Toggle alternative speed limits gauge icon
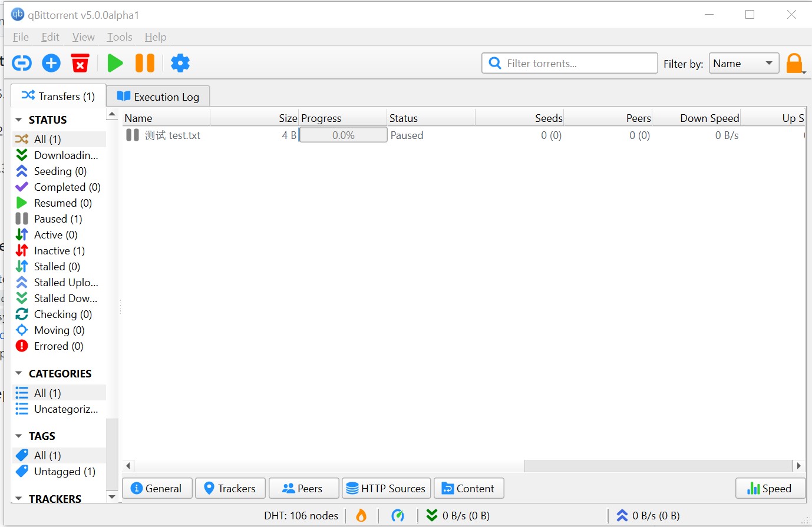812x527 pixels. pyautogui.click(x=398, y=516)
